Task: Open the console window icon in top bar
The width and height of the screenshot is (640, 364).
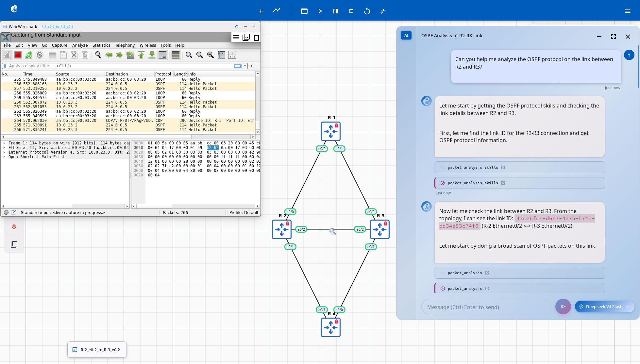Action: click(304, 11)
